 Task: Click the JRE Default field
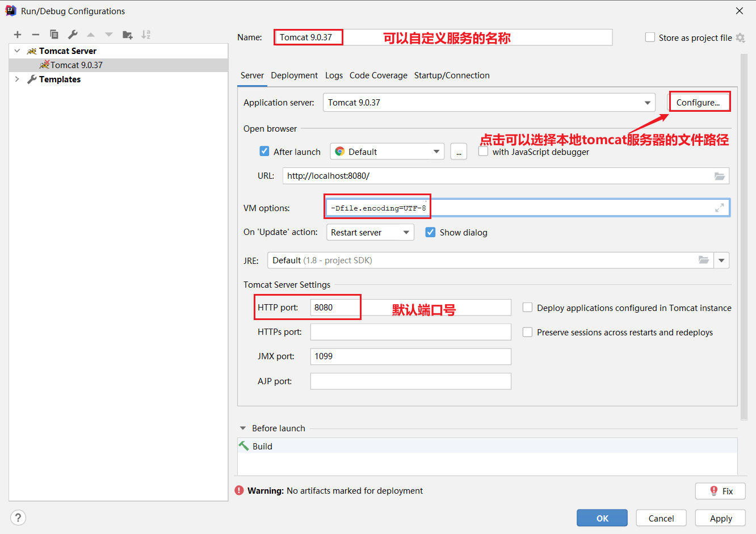490,260
